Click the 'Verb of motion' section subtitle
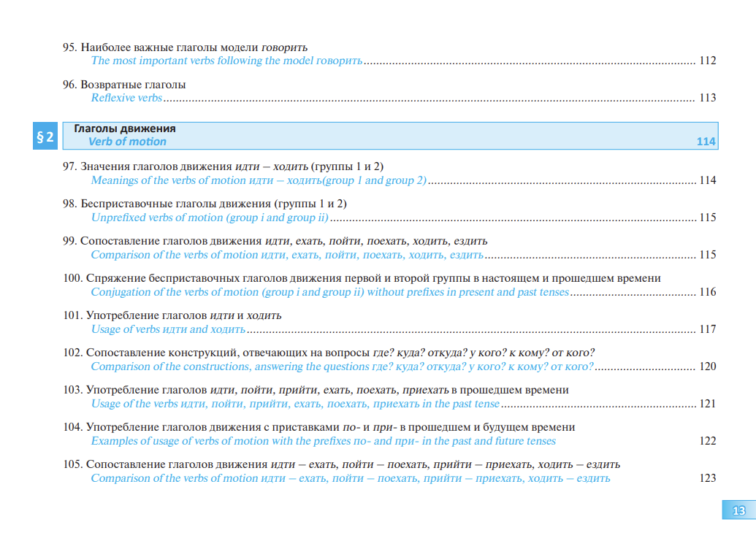This screenshot has height=541, width=756. [x=127, y=142]
